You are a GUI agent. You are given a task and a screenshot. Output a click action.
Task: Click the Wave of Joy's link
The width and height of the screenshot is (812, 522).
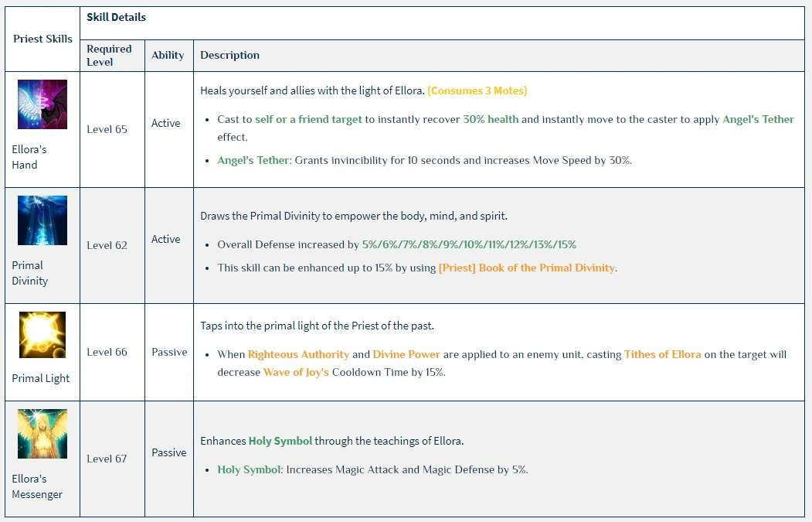(296, 372)
